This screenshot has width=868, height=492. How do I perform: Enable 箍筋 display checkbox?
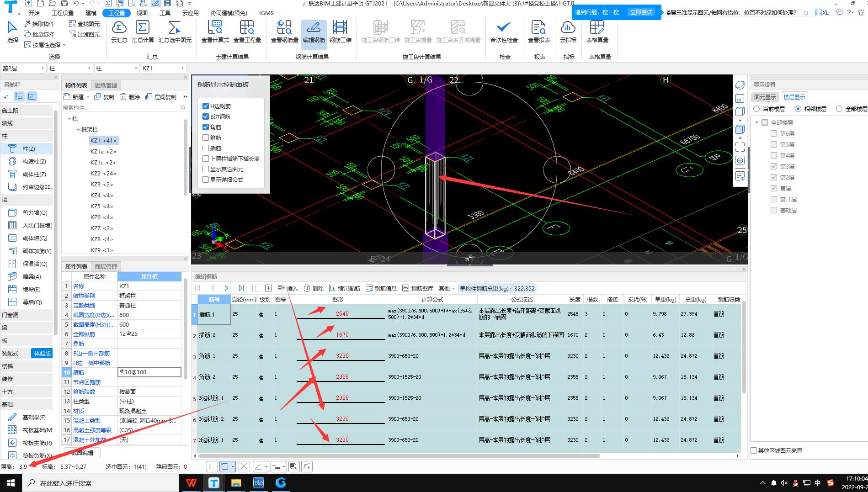coord(206,138)
